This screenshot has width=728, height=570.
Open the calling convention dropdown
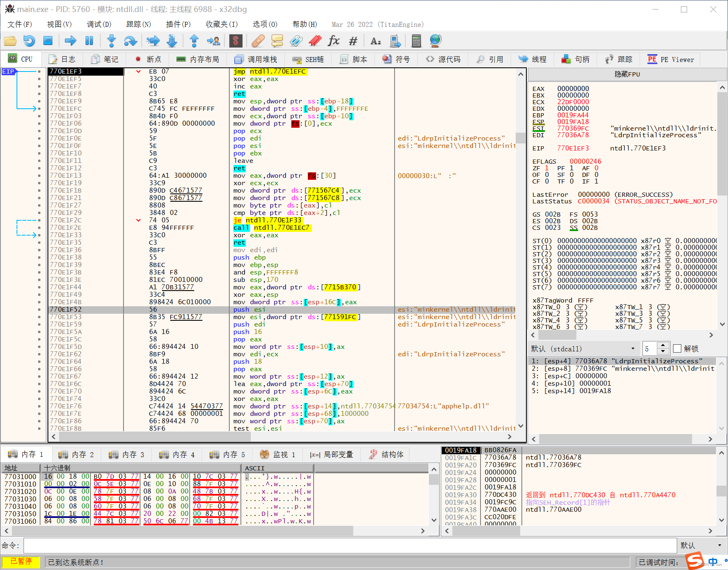click(x=583, y=348)
